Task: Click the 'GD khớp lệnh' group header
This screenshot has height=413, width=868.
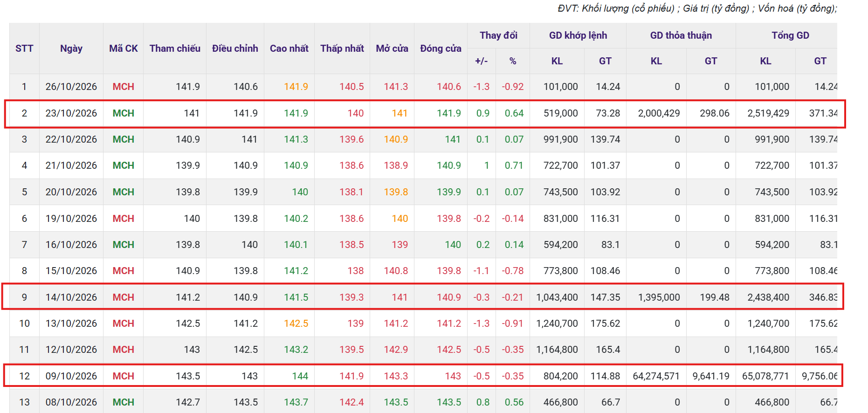Action: (578, 35)
